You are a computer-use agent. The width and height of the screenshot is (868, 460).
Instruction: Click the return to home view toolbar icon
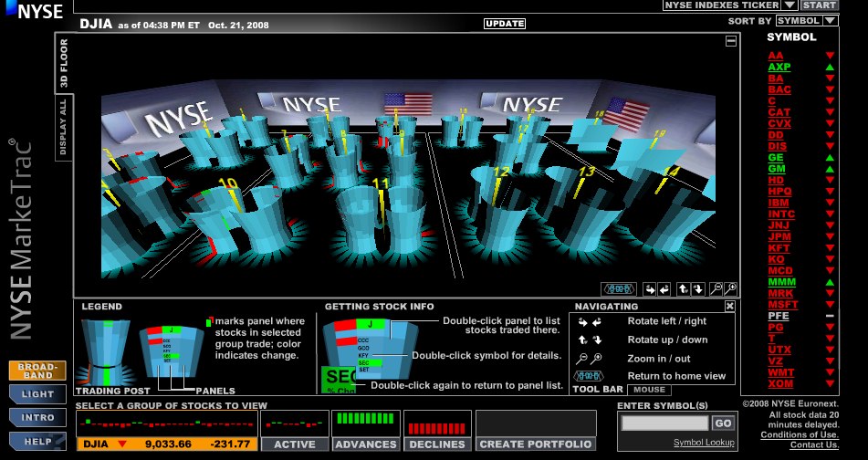[619, 289]
